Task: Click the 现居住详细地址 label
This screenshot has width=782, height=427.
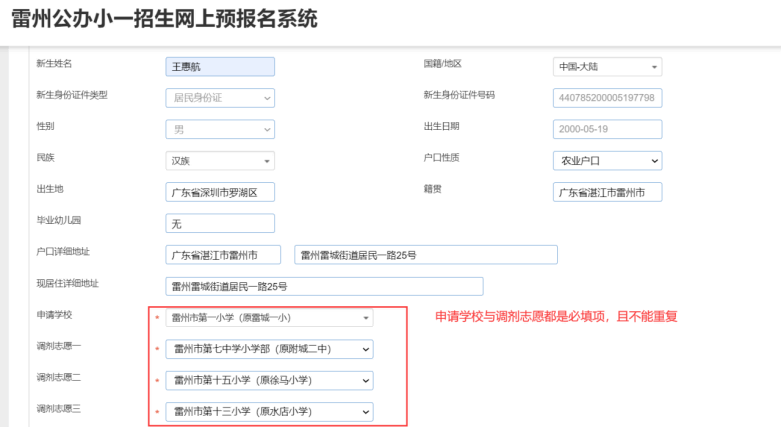Action: (67, 284)
